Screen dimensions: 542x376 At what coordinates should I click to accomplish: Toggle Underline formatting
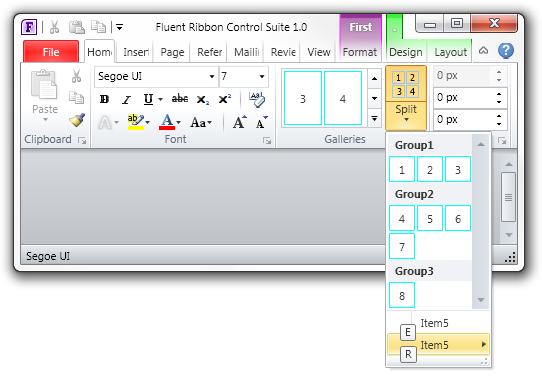tap(148, 99)
